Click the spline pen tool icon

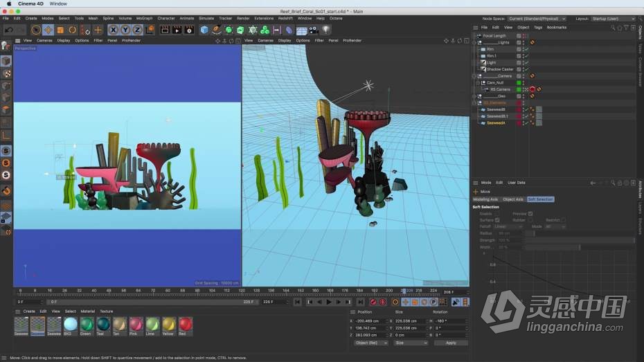(217, 30)
